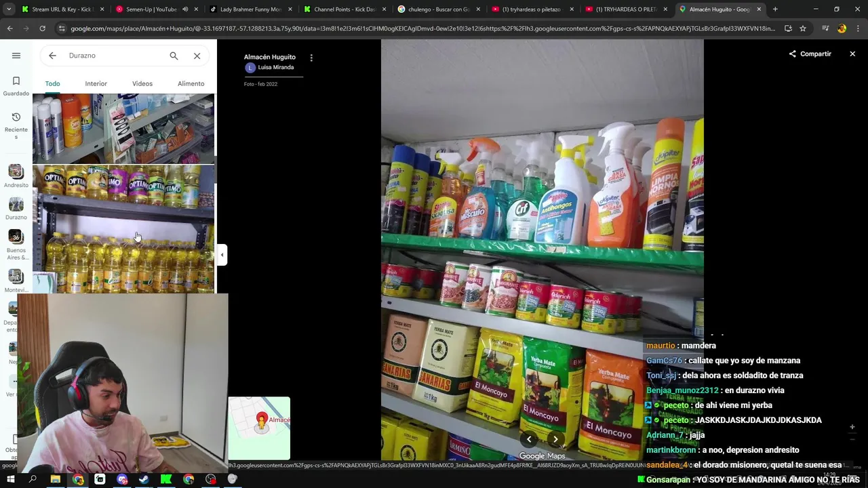Switch to Channel Points Kick tab

[344, 9]
